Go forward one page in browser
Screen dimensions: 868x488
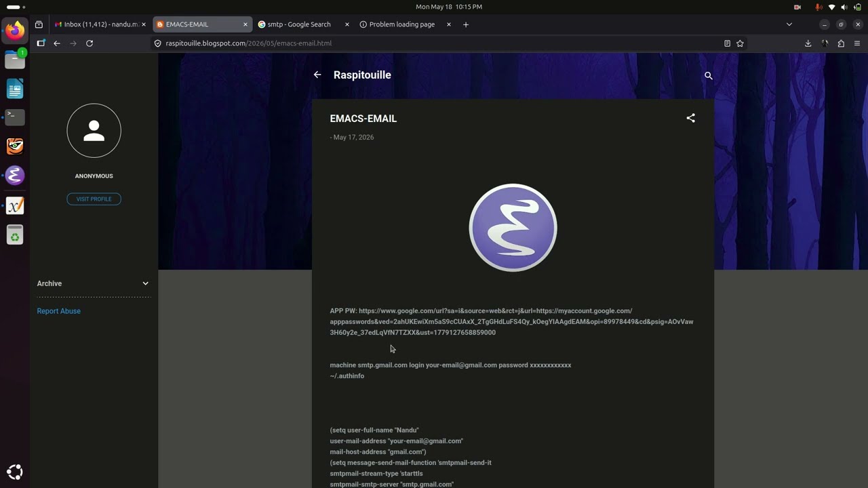[73, 43]
